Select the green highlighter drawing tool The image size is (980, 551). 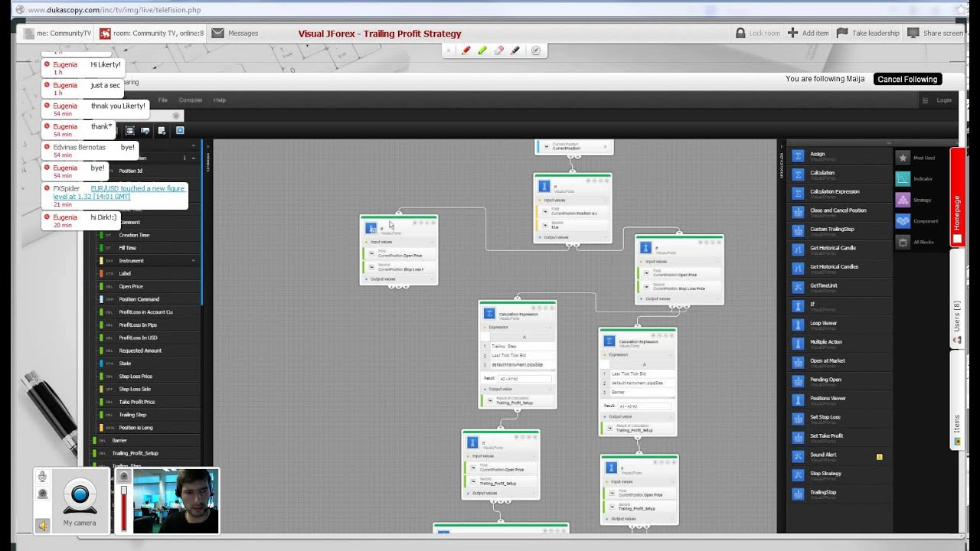[x=482, y=51]
